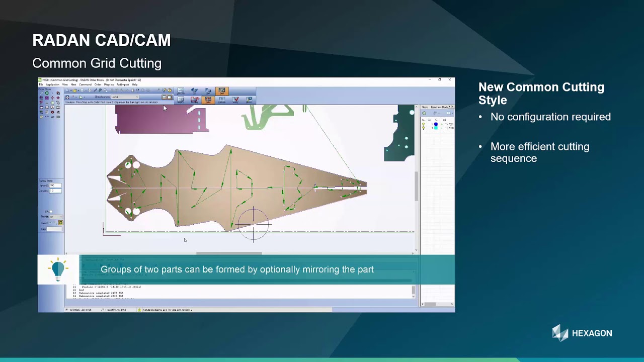The image size is (644, 362).
Task: Click the filter funnel toolbar icon
Action: click(137, 90)
